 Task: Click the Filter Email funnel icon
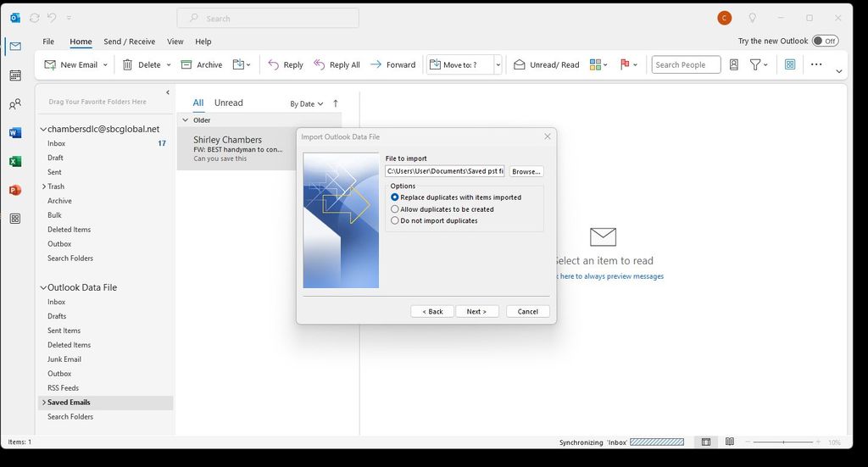[x=755, y=64]
